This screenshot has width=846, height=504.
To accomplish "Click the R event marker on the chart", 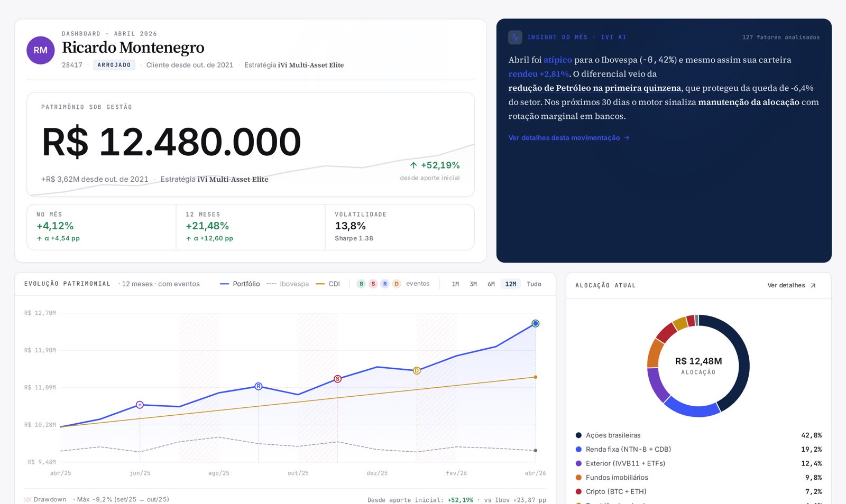I will (x=259, y=386).
